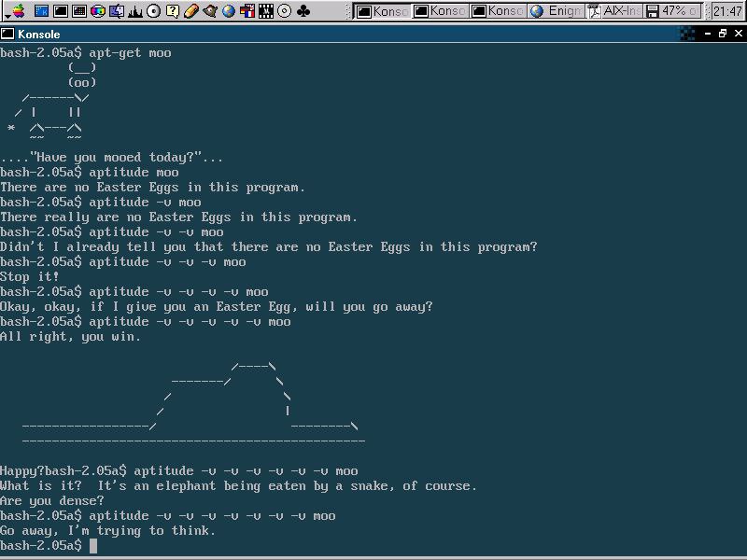This screenshot has width=747, height=560.
Task: Switch to the AIX-Ins PDF taskbar entry
Action: pyautogui.click(x=614, y=11)
